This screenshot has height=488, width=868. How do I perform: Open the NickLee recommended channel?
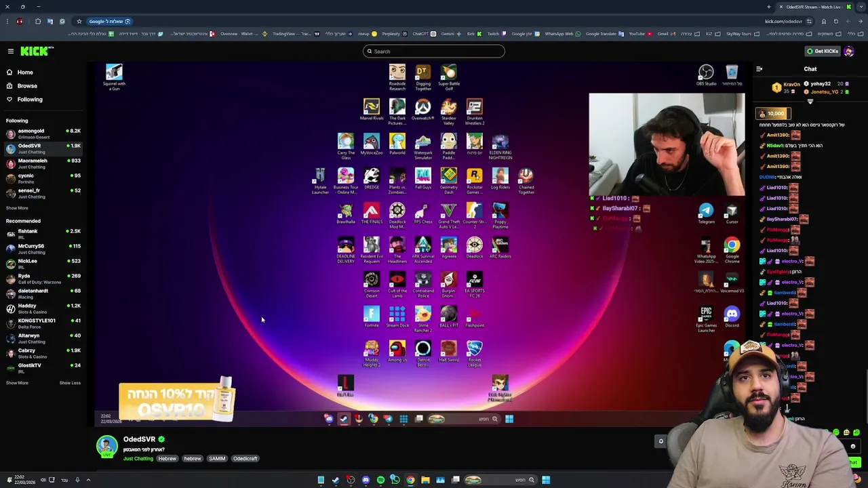click(43, 264)
